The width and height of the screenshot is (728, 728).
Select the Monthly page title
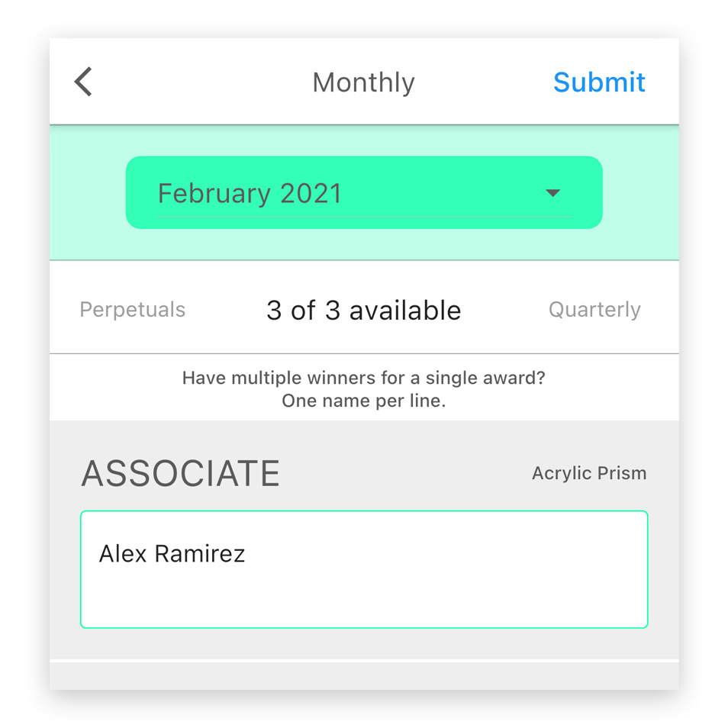point(363,82)
